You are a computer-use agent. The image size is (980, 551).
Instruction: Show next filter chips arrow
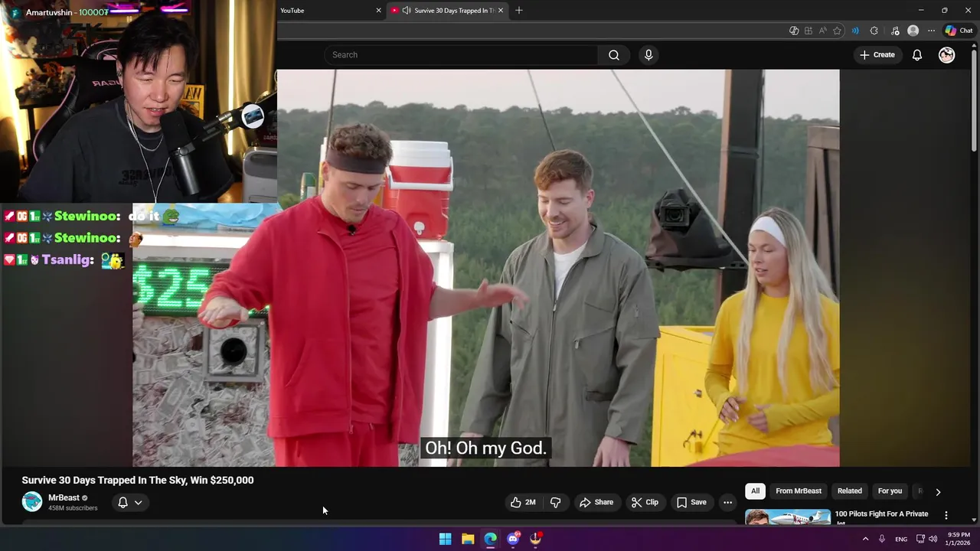(x=938, y=492)
